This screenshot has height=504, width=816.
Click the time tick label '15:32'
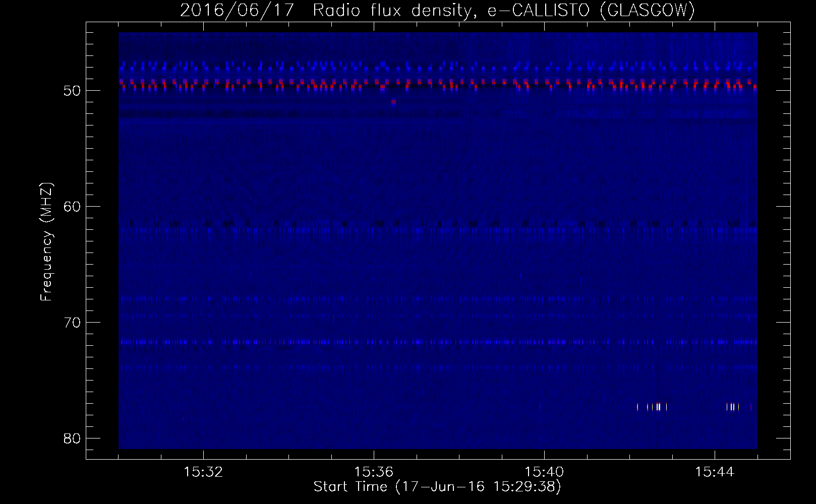point(203,472)
